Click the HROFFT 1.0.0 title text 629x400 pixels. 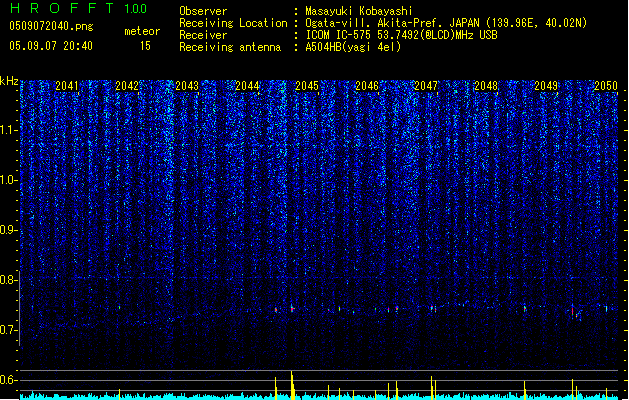(x=79, y=8)
